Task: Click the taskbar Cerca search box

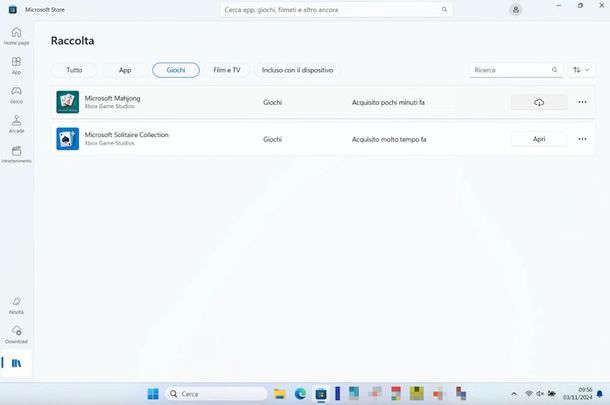Action: pos(216,394)
